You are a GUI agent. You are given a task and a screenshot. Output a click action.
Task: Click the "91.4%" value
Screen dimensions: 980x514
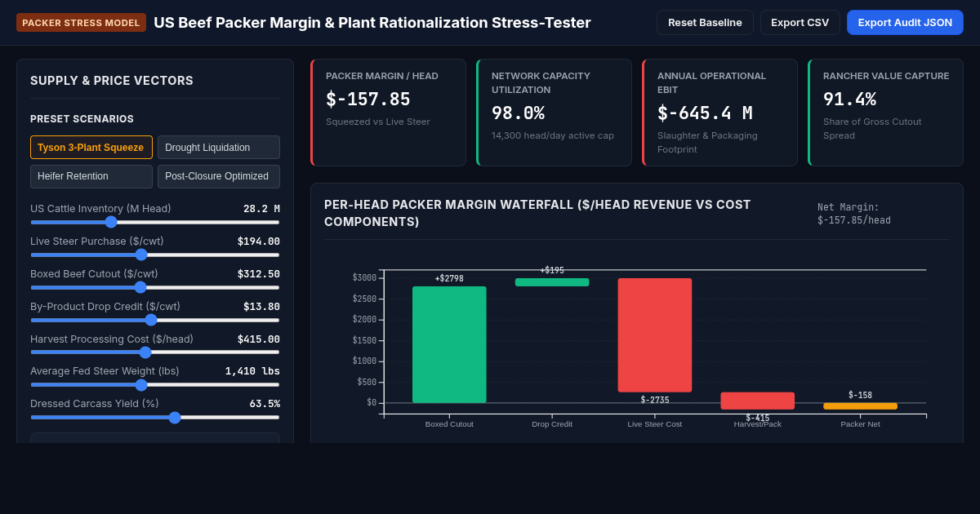pyautogui.click(x=849, y=100)
